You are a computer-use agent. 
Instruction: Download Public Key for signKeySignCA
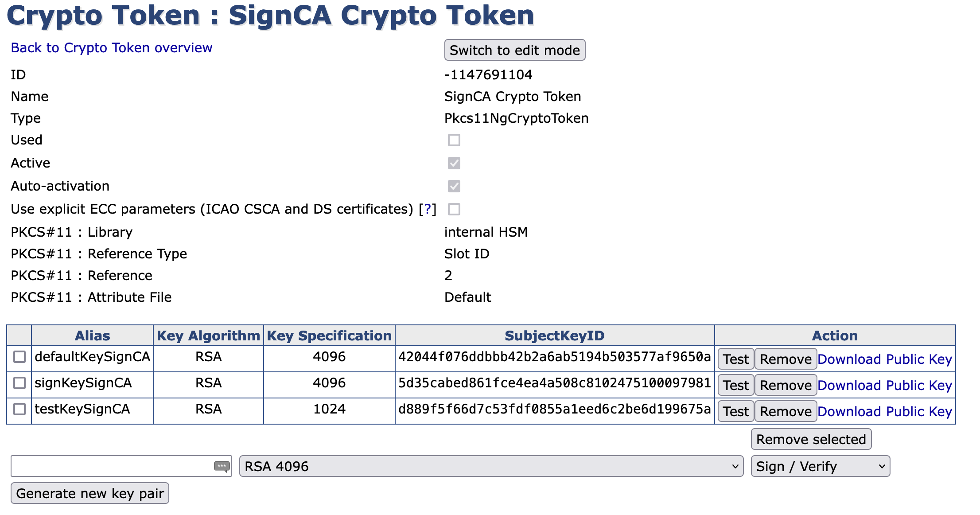click(884, 385)
